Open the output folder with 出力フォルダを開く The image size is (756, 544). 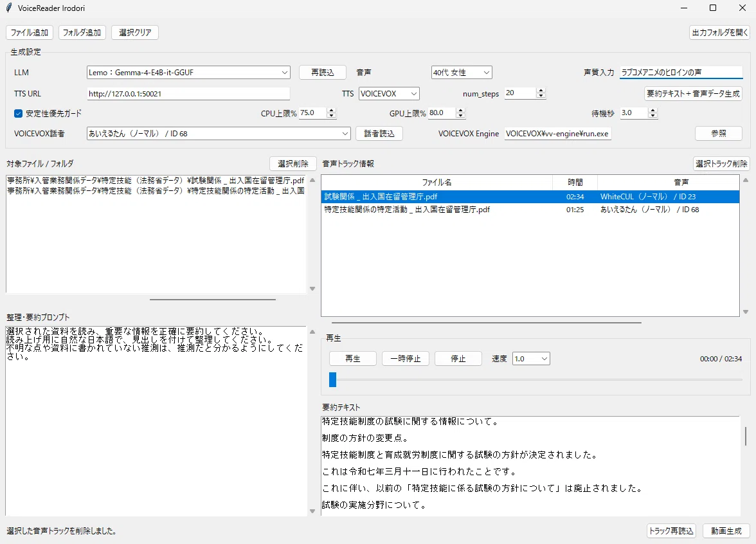coord(719,32)
